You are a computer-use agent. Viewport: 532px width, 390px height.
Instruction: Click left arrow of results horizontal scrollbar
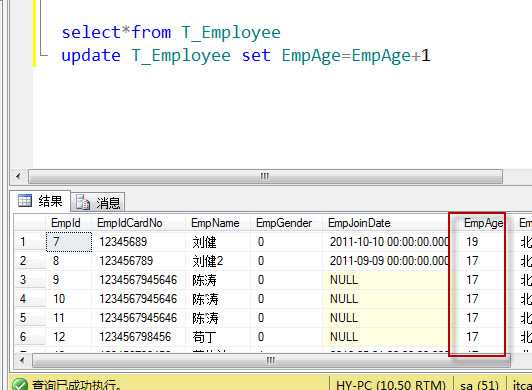coord(22,360)
